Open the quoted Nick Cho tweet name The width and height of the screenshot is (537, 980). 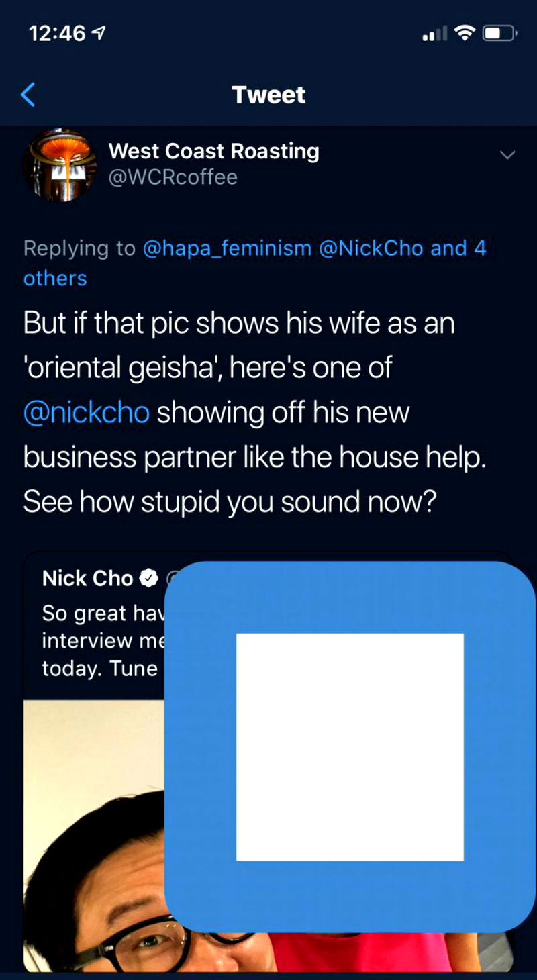coord(87,578)
